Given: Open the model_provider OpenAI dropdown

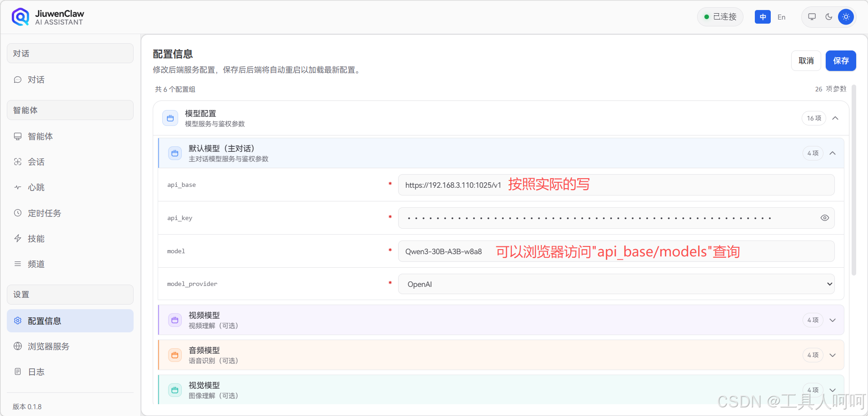Looking at the screenshot, I should pyautogui.click(x=616, y=284).
